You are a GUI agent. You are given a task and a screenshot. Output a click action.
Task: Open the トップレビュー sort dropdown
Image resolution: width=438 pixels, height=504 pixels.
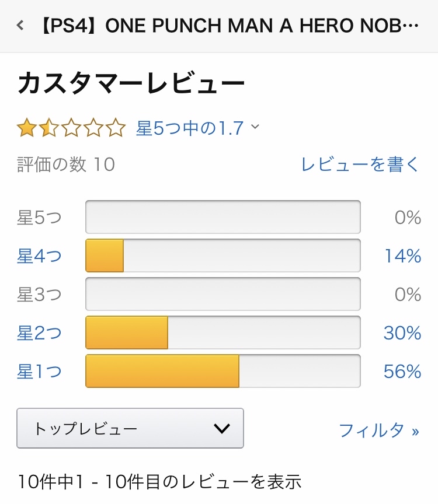(x=130, y=428)
